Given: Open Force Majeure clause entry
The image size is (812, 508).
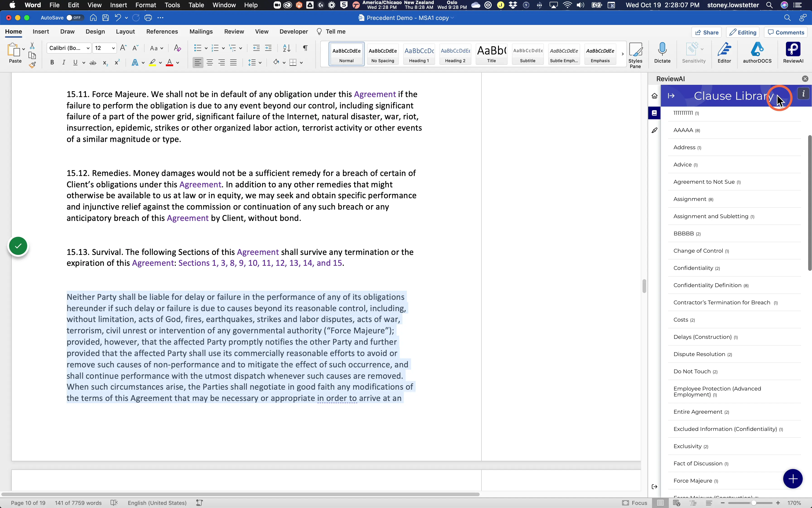Looking at the screenshot, I should (x=734, y=481).
